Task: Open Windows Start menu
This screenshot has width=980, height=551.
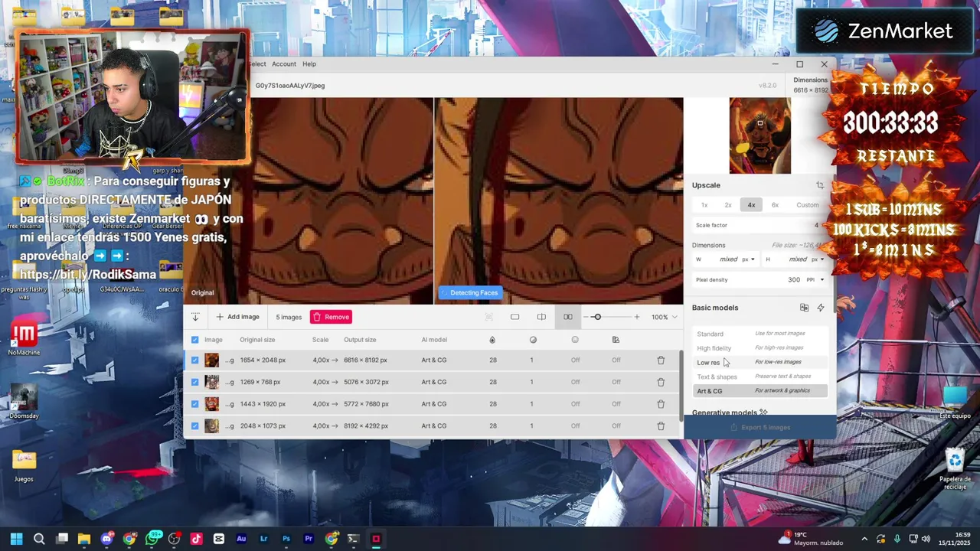Action: tap(17, 539)
